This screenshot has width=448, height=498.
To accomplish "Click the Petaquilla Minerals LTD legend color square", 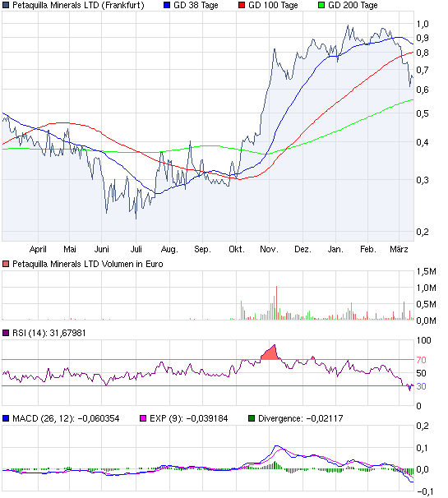I will point(6,5).
